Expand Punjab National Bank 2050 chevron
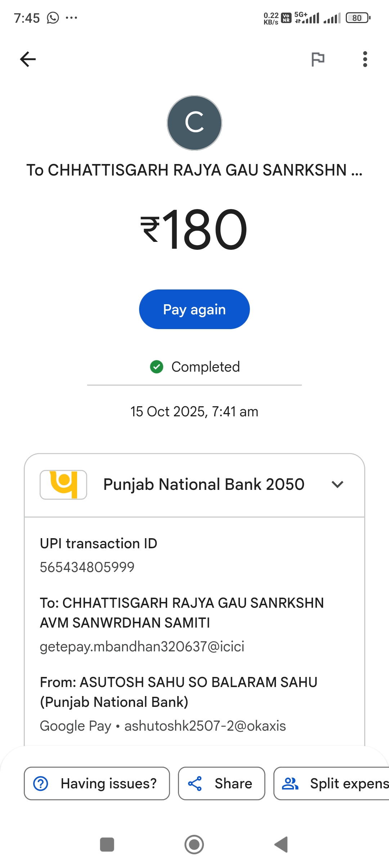The width and height of the screenshot is (389, 868). pos(337,484)
